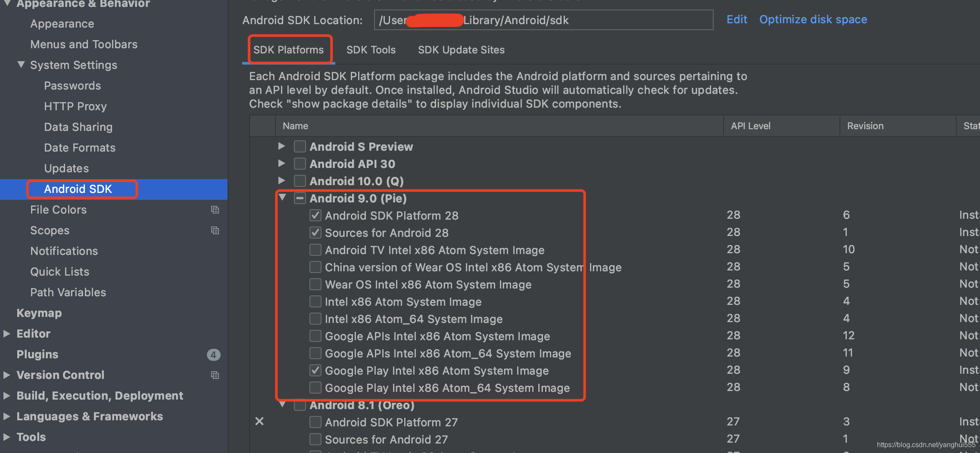This screenshot has height=453, width=980.
Task: Click project-level icon beside Scopes
Action: click(x=215, y=230)
